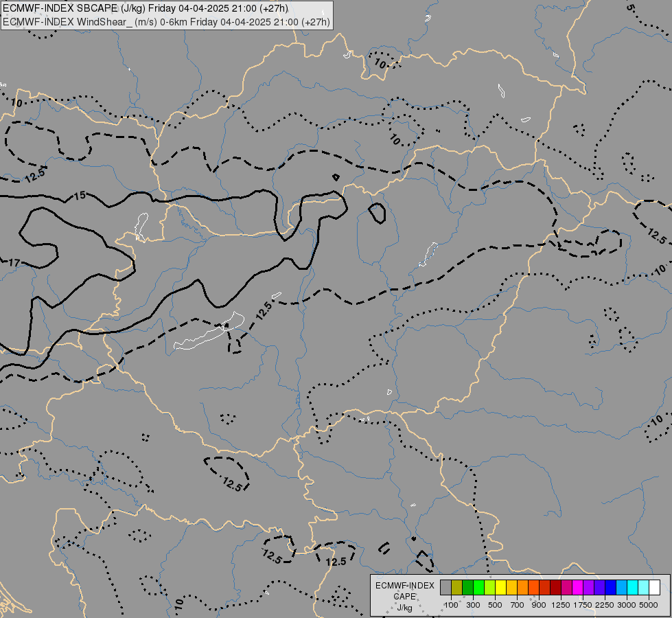Screen dimensions: 672x618
Task: Click the 2250 legend tick value
Action: [605, 605]
